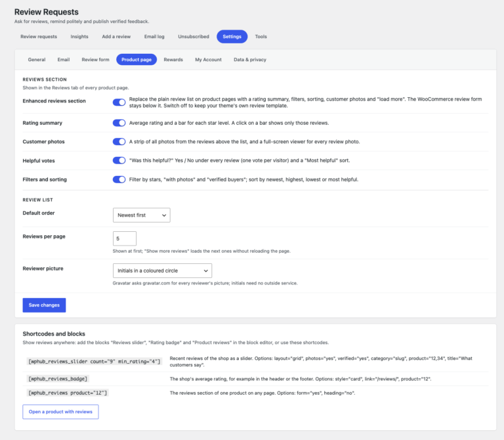Switch to the Insights tab

point(79,37)
